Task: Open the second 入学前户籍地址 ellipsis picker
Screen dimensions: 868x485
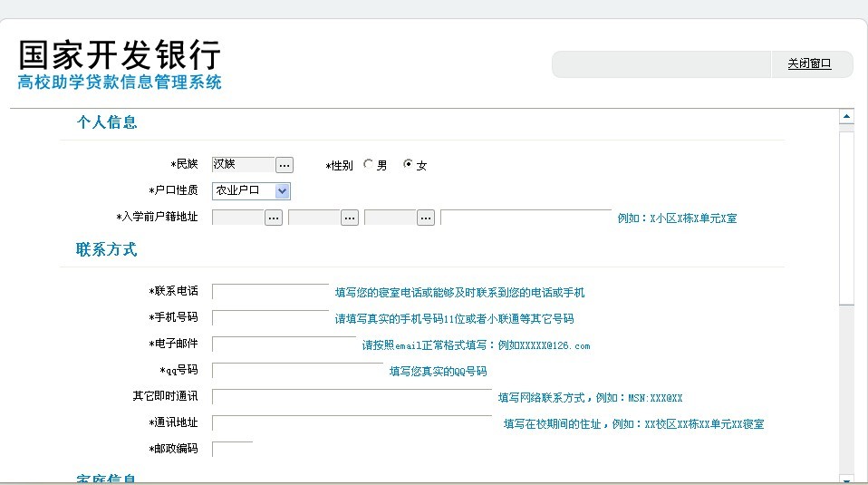Action: tap(350, 218)
